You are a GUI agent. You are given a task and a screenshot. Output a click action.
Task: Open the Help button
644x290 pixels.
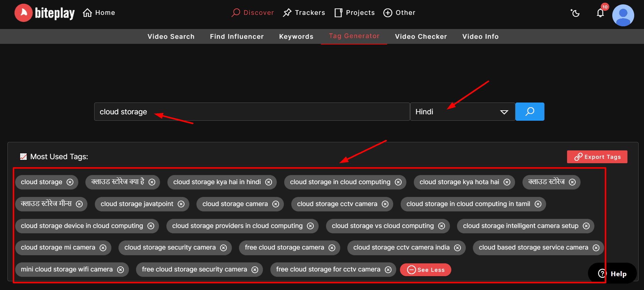(x=612, y=273)
